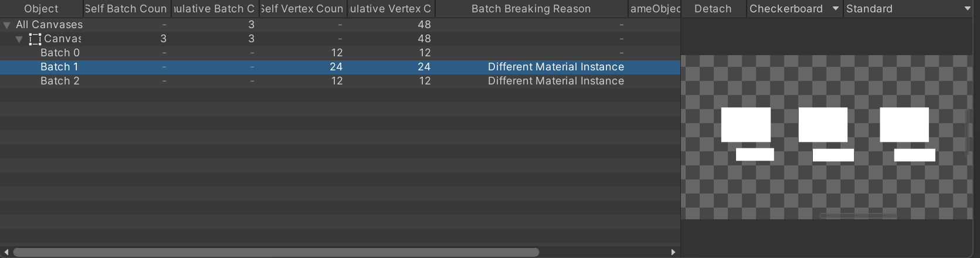Click the Cumulative Batch Count column header
Image resolution: width=980 pixels, height=258 pixels.
coord(215,9)
